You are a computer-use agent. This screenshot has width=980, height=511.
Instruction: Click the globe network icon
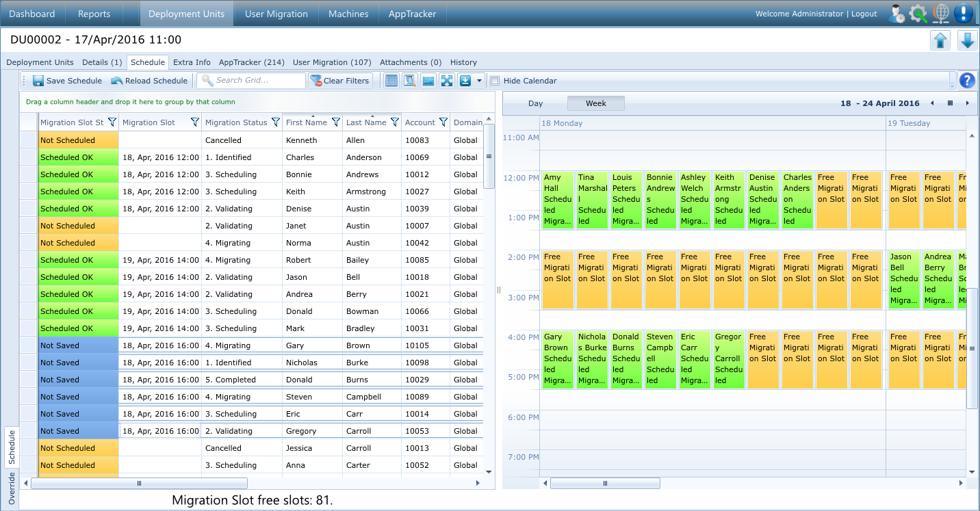941,13
